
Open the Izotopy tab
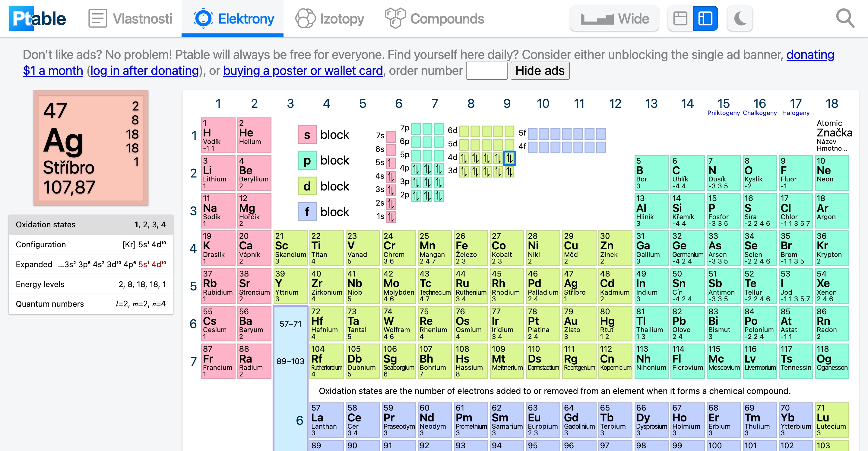click(x=330, y=18)
